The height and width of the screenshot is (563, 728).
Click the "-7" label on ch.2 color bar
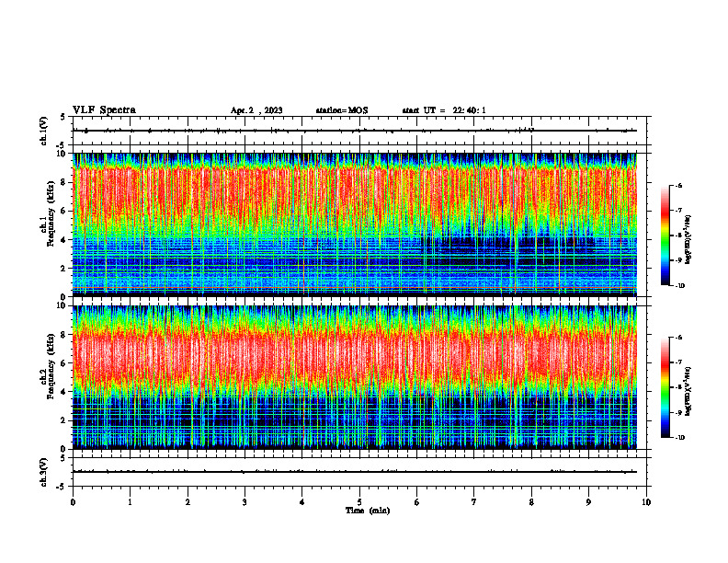678,362
